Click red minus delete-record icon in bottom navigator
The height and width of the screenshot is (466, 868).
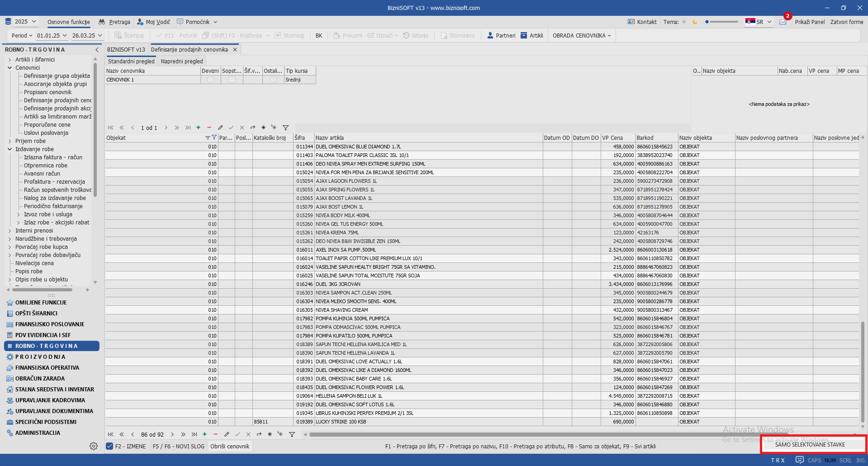(216, 434)
